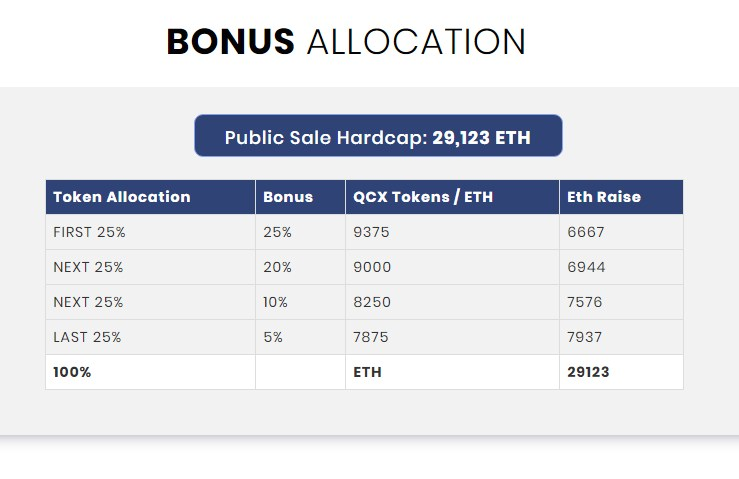The height and width of the screenshot is (479, 739).
Task: Click the 6944 Eth Raise value
Action: click(586, 267)
